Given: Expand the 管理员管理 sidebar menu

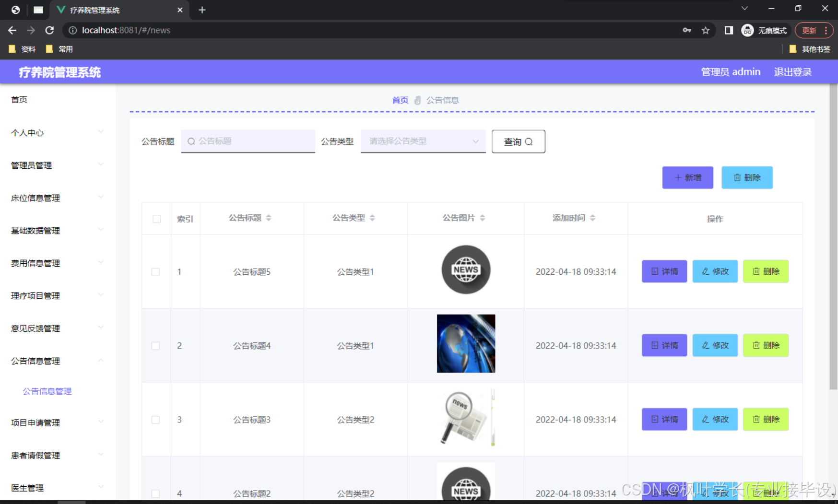Looking at the screenshot, I should pos(58,165).
